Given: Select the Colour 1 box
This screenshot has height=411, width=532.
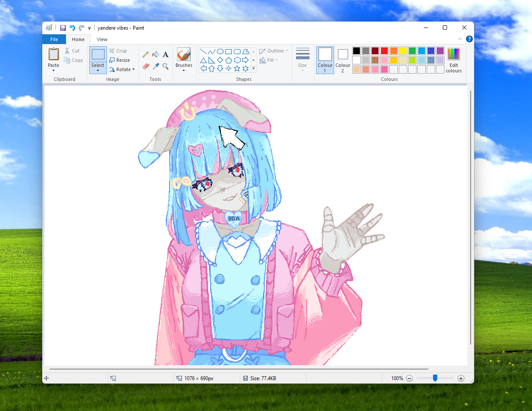Looking at the screenshot, I should pyautogui.click(x=325, y=60).
